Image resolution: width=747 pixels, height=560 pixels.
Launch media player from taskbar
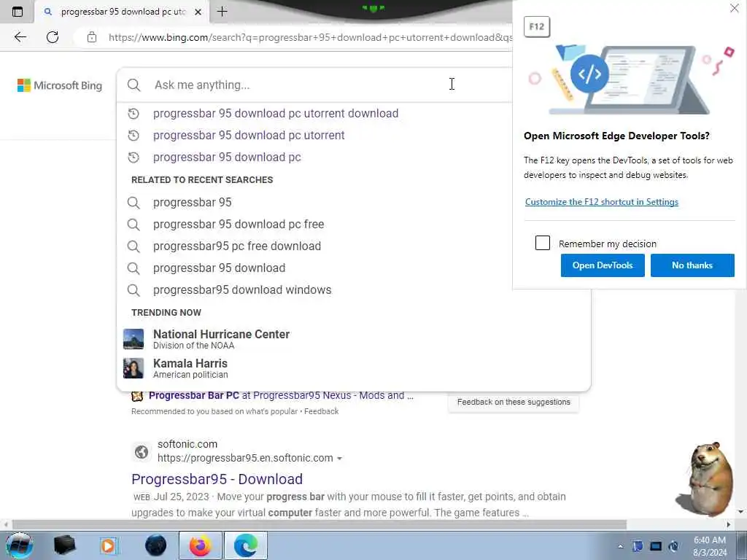pos(109,545)
